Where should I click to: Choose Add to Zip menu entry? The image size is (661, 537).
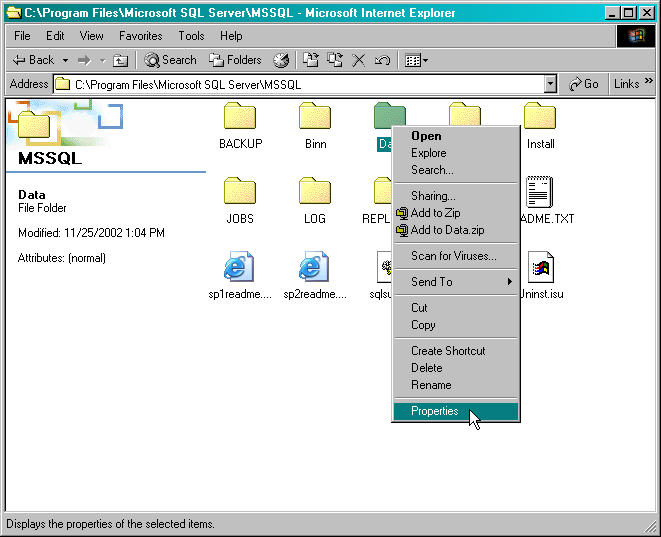(x=455, y=213)
